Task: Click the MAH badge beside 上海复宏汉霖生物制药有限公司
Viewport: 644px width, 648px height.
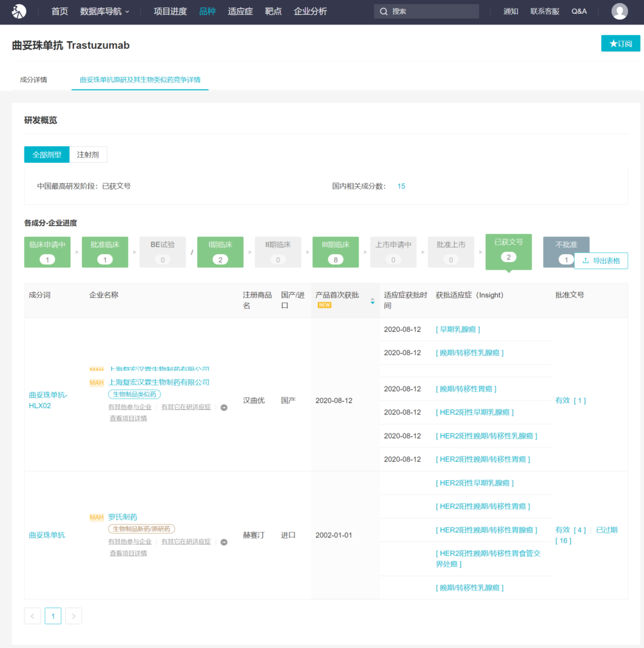Action: [97, 382]
